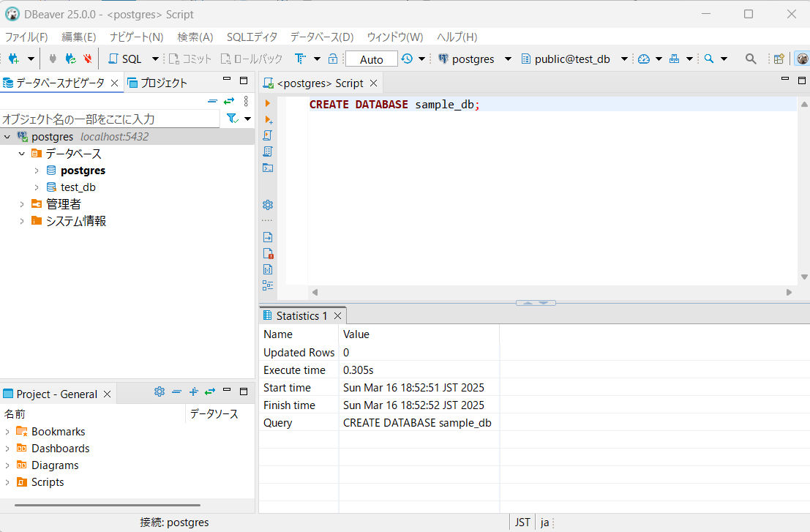Viewport: 810px width, 532px height.
Task: Toggle link with editor in Database Navigator
Action: 229,101
